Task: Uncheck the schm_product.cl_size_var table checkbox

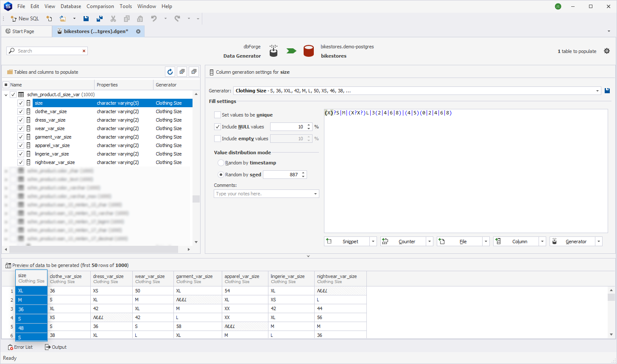Action: (x=13, y=94)
